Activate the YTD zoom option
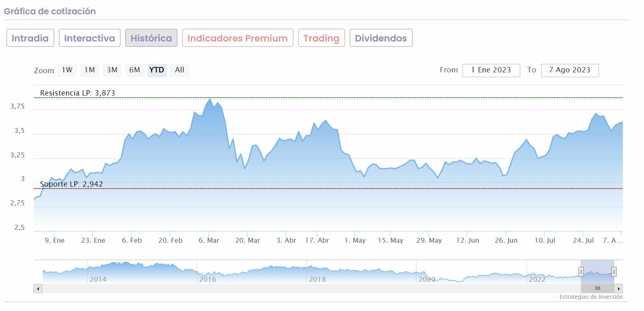 point(157,70)
